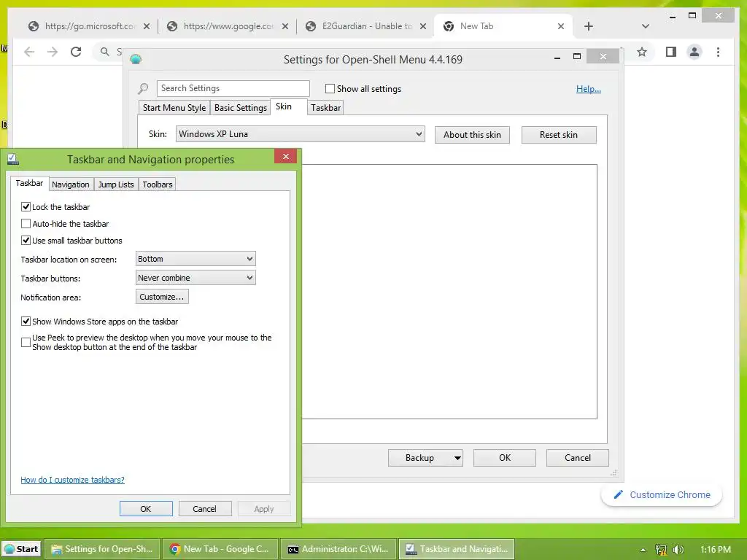
Task: Expand the Backup button dropdown arrow
Action: click(457, 458)
